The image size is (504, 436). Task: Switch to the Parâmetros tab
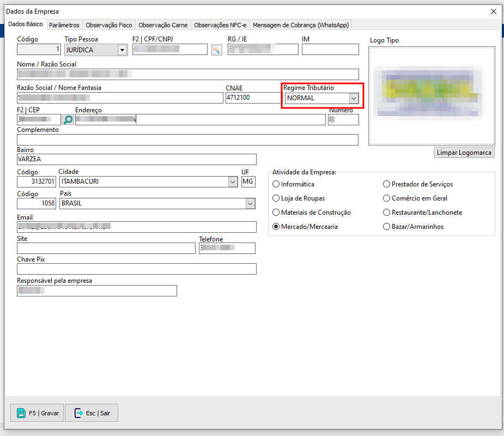[64, 25]
